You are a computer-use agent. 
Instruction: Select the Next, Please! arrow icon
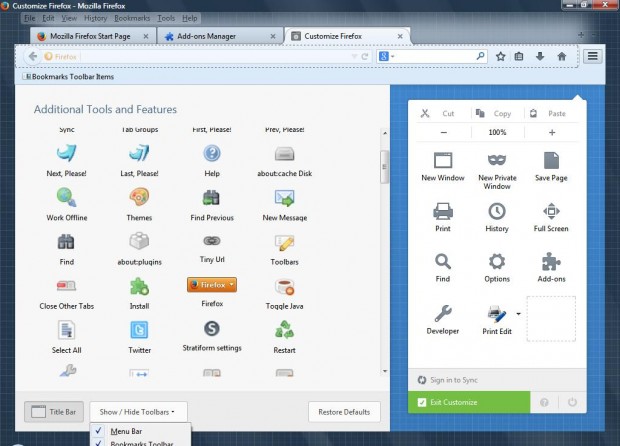tap(66, 153)
